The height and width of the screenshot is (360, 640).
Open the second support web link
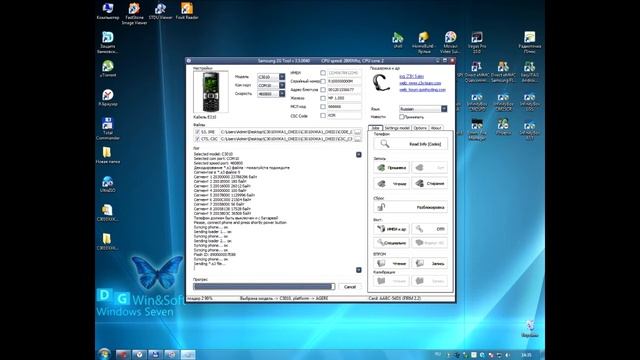(420, 83)
